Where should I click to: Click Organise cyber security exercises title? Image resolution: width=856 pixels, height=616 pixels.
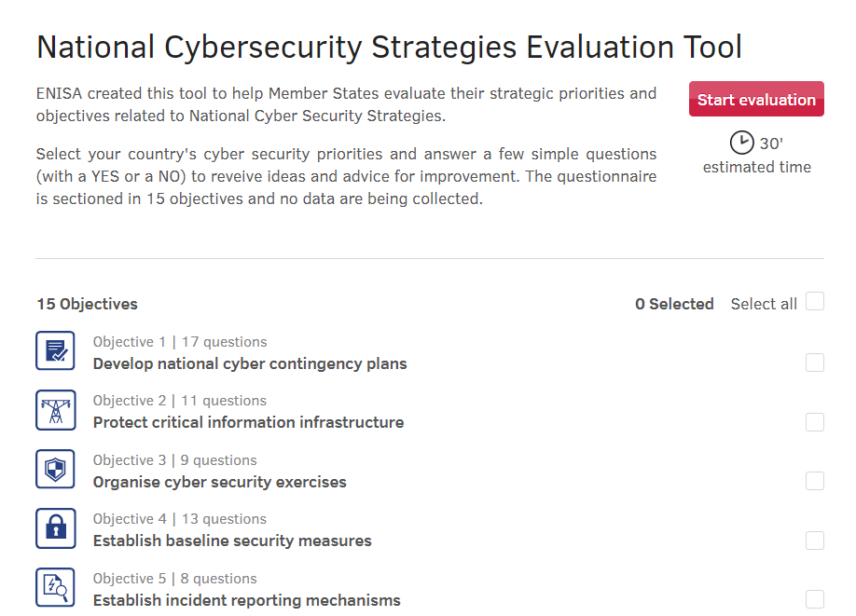[219, 483]
